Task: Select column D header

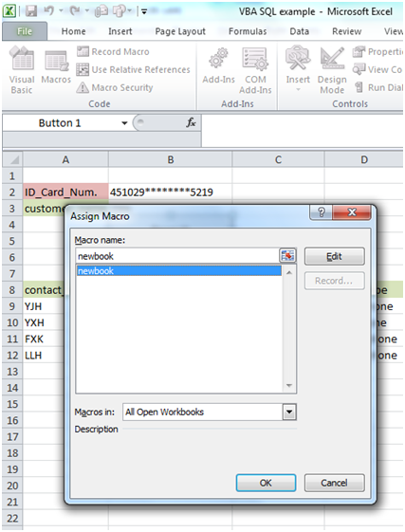Action: coord(364,159)
